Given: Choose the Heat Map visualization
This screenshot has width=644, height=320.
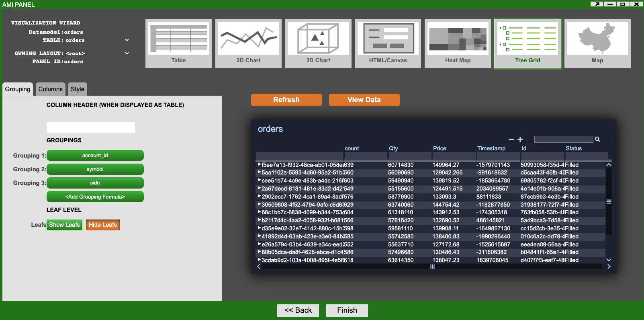Looking at the screenshot, I should [x=458, y=43].
